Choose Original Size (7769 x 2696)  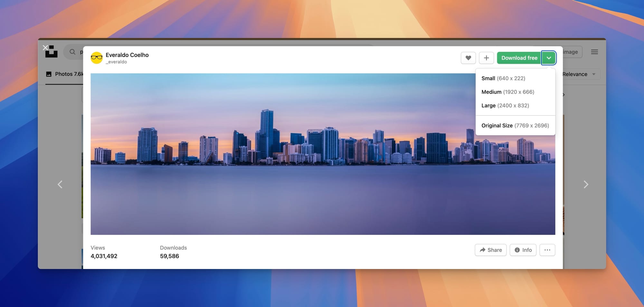tap(515, 125)
